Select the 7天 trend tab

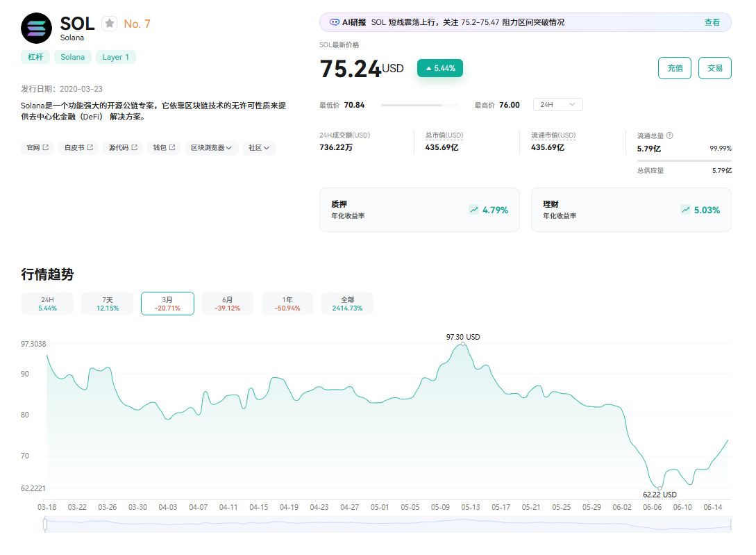[x=108, y=304]
